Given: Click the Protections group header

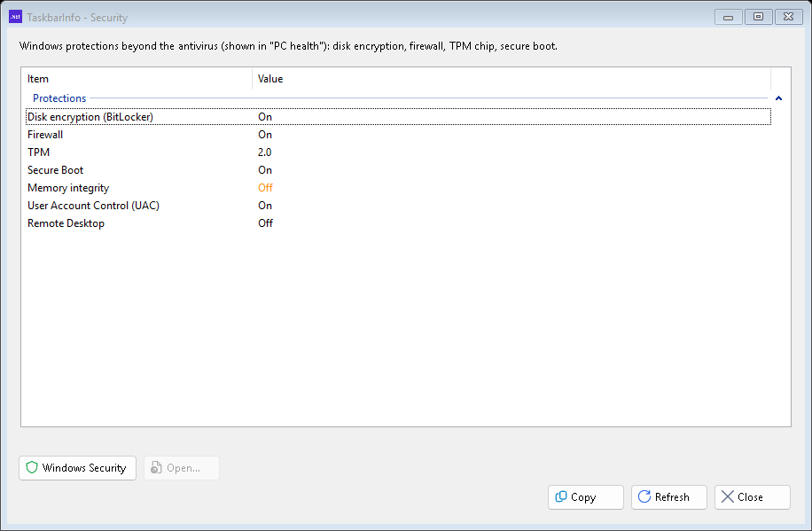Looking at the screenshot, I should [59, 98].
